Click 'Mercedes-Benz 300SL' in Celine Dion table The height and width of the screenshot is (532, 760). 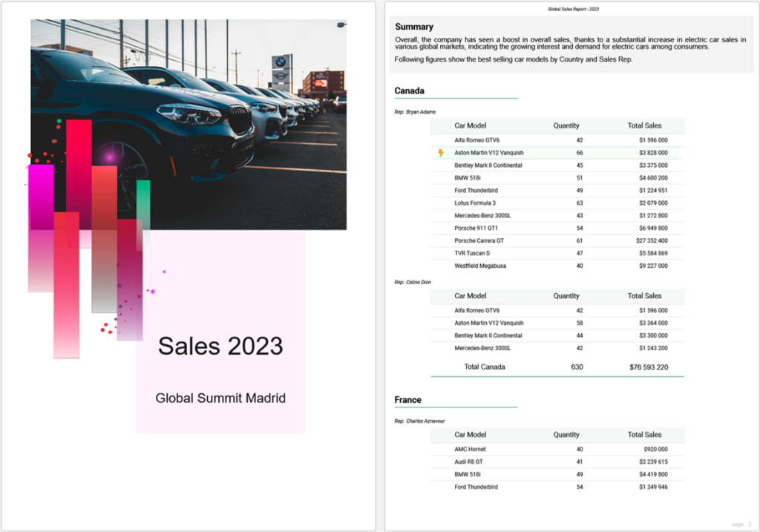pos(482,349)
